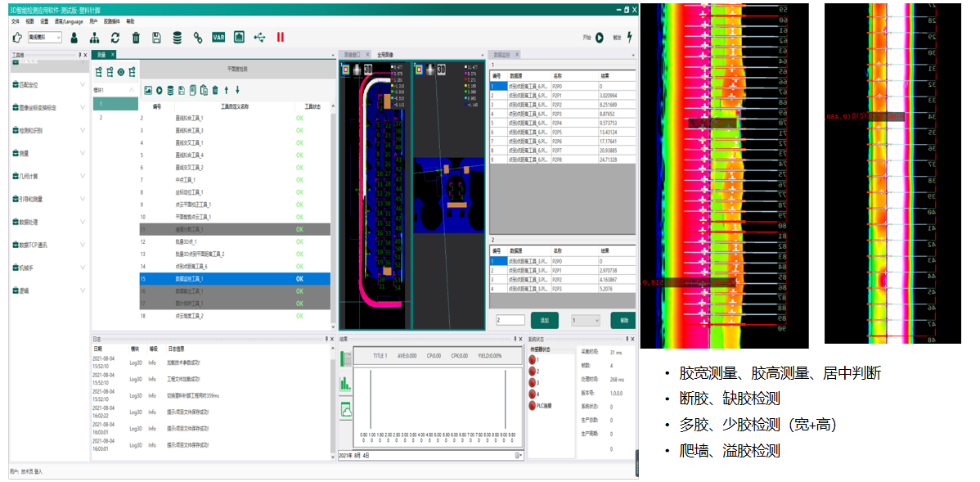Click the run play icon in tool list toolbar
The height and width of the screenshot is (482, 980).
(x=160, y=90)
